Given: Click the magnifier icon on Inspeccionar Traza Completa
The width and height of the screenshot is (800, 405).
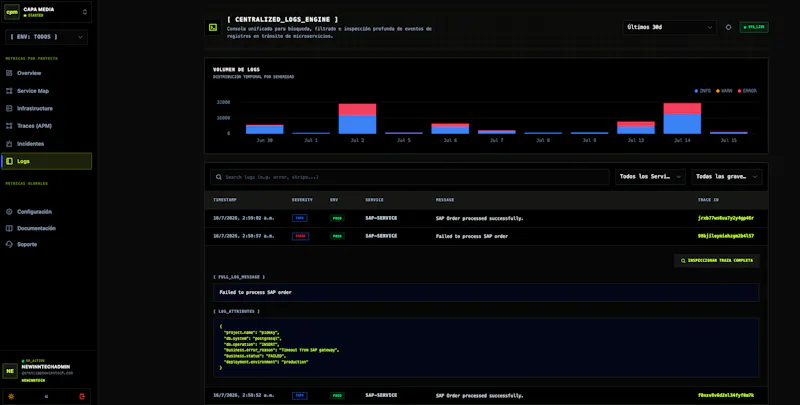Looking at the screenshot, I should [x=683, y=261].
